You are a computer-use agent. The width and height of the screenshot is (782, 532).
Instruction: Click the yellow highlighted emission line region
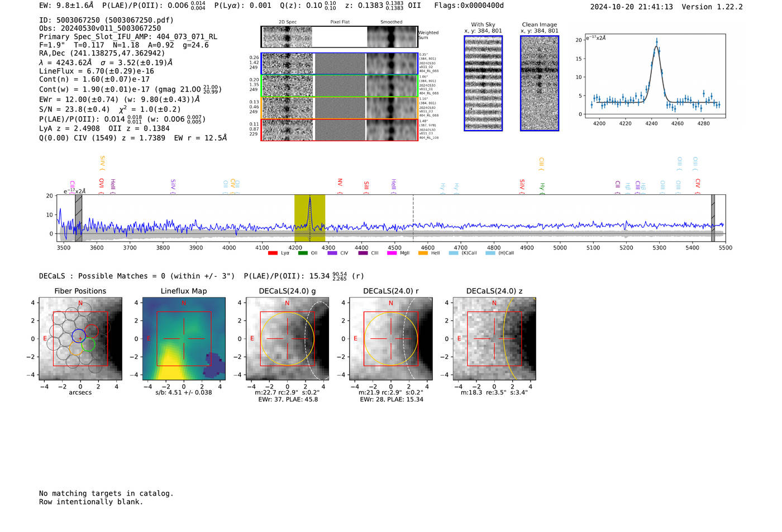(x=309, y=218)
